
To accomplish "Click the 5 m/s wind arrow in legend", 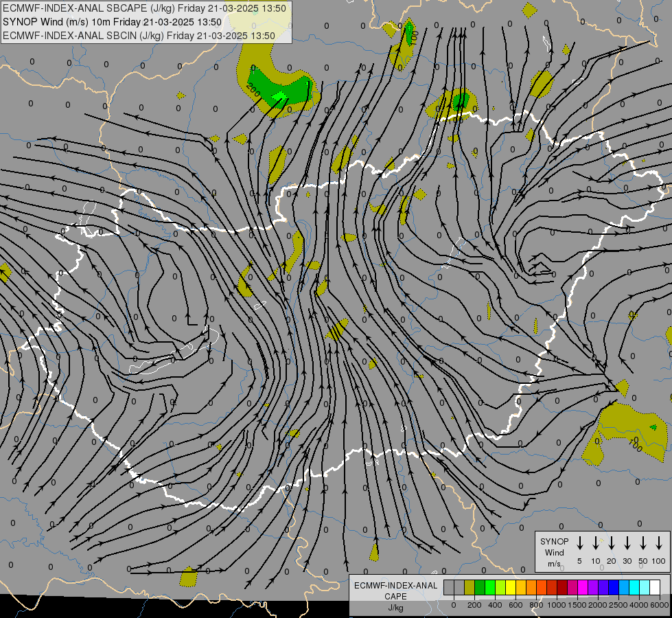I will 579,543.
